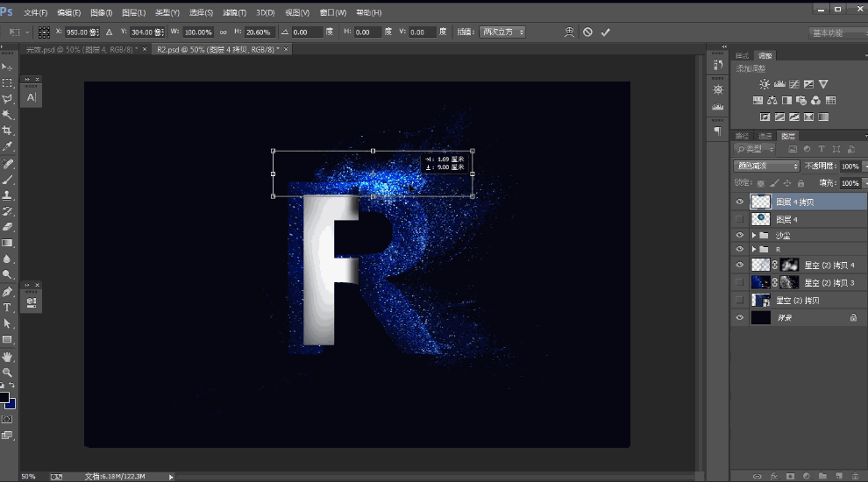Open the fill slider dropdown
The image size is (868, 482).
(864, 183)
